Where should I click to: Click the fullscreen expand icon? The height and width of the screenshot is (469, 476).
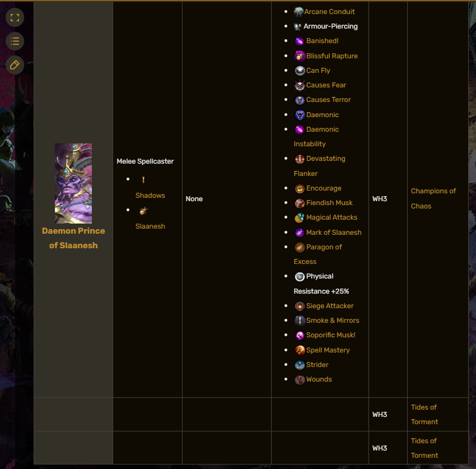[x=15, y=17]
